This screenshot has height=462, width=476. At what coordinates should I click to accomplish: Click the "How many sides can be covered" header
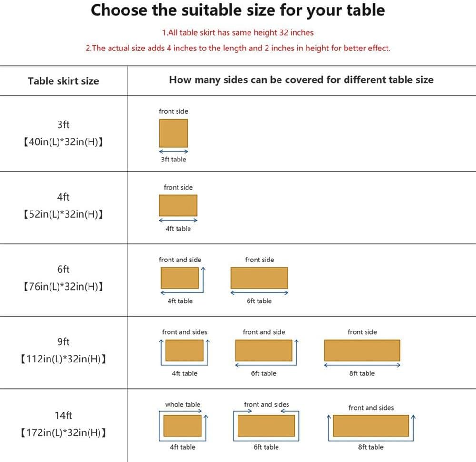(x=301, y=80)
